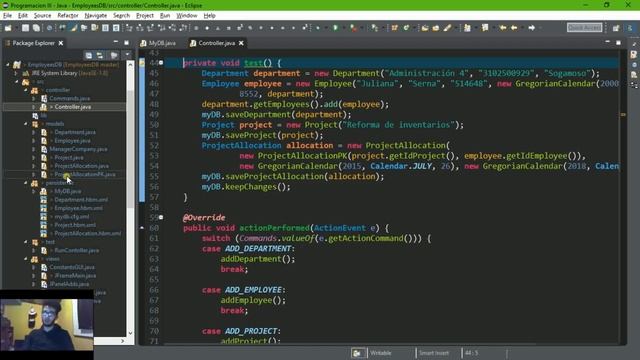Select Controller.java in Package Explorer

[73, 107]
